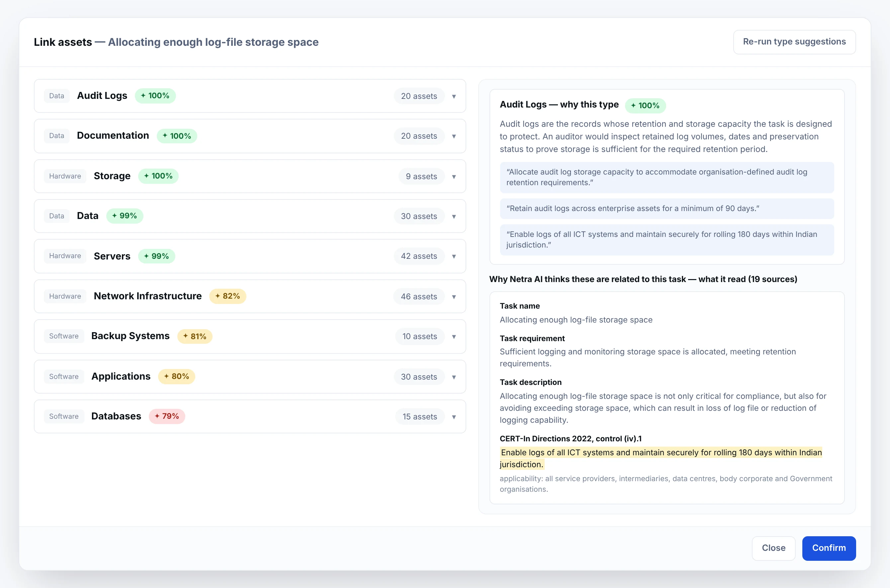Click the 100% badge beside 'why this type'

645,106
